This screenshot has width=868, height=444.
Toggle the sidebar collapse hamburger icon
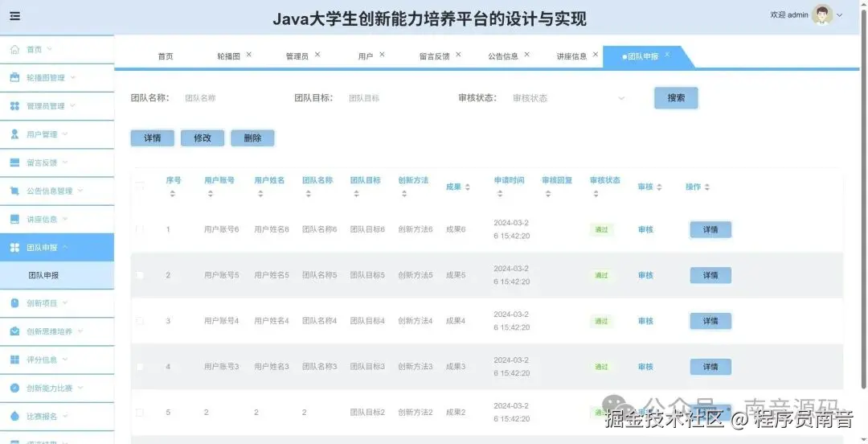pyautogui.click(x=15, y=16)
